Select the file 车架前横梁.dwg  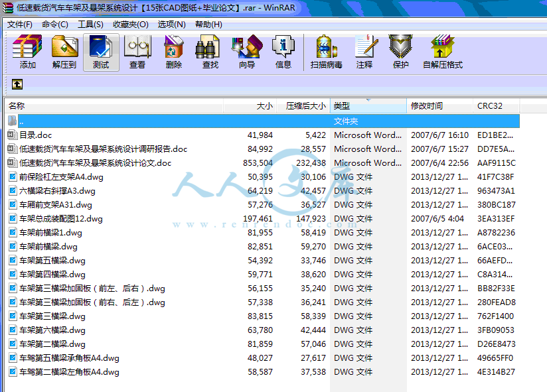pyautogui.click(x=48, y=246)
